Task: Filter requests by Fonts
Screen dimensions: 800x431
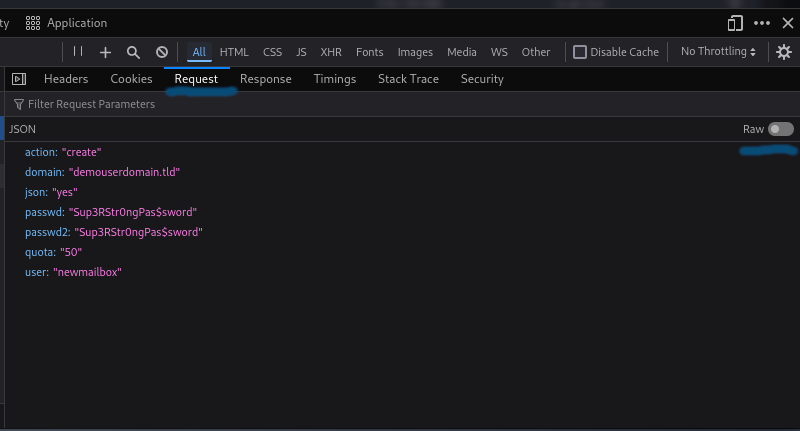Action: click(369, 52)
